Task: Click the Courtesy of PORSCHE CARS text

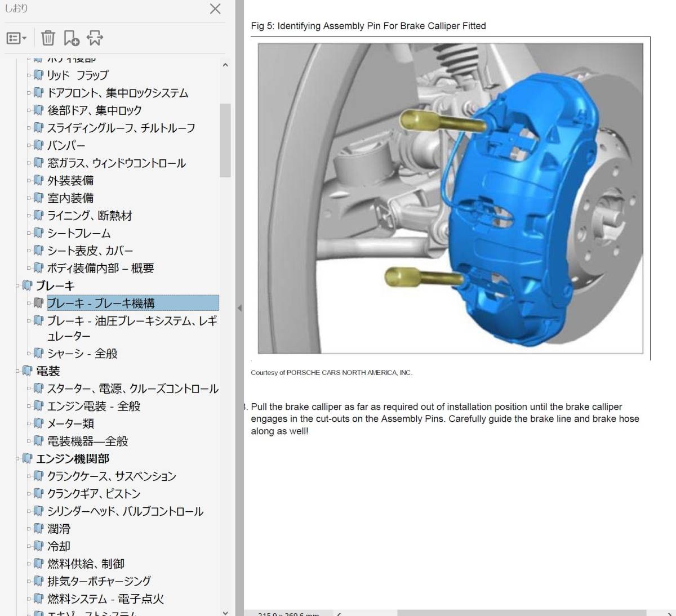Action: pyautogui.click(x=331, y=373)
